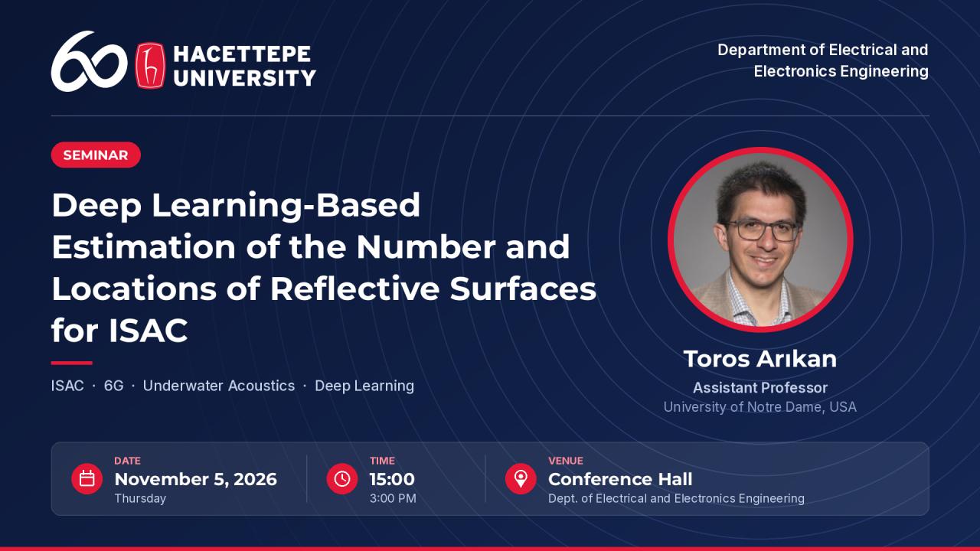Click the Conference Hall venue text
Screen dimensions: 980x551
620,480
